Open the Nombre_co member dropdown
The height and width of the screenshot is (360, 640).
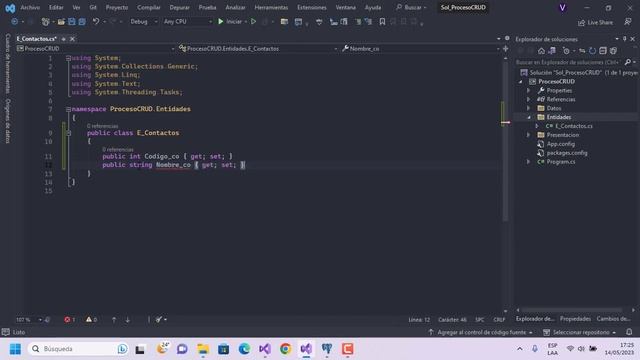tap(421, 49)
